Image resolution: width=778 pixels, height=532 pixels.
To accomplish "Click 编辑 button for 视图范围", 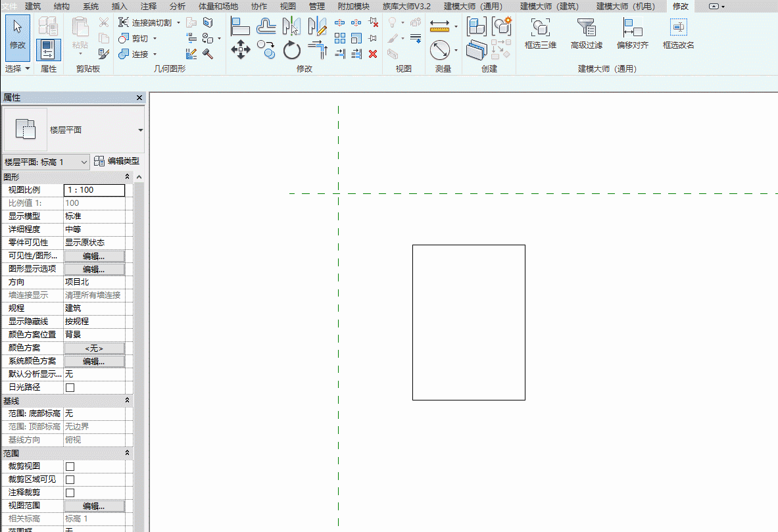I will pyautogui.click(x=94, y=506).
